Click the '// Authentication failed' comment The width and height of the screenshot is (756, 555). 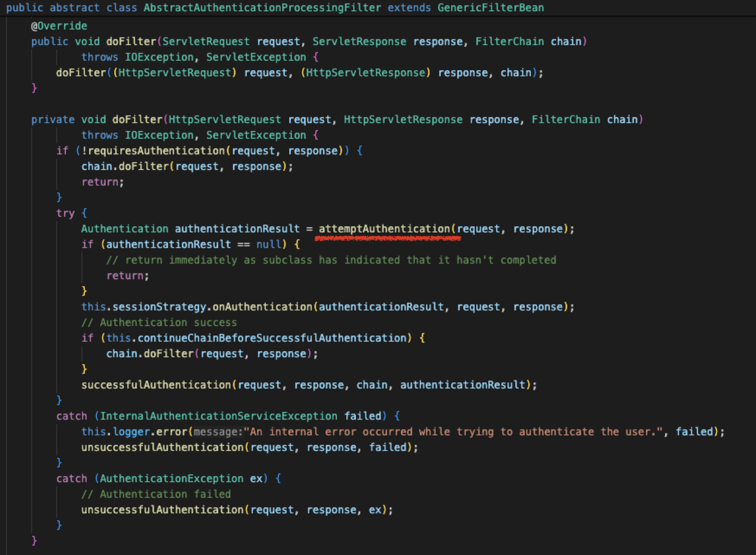coord(156,494)
